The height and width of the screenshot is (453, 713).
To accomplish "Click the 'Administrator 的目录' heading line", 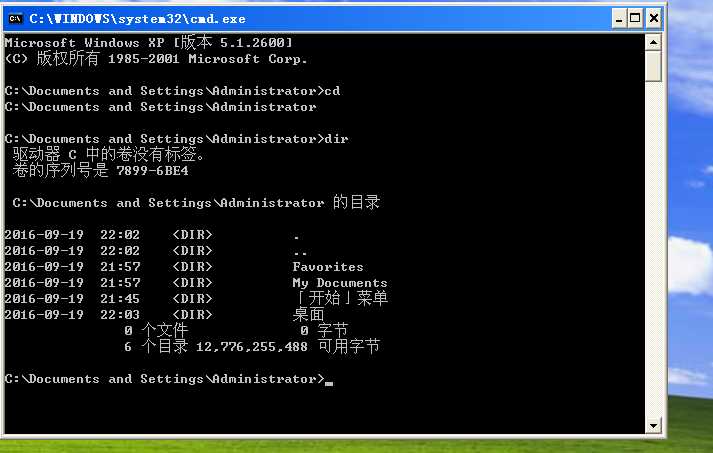I will [x=196, y=202].
